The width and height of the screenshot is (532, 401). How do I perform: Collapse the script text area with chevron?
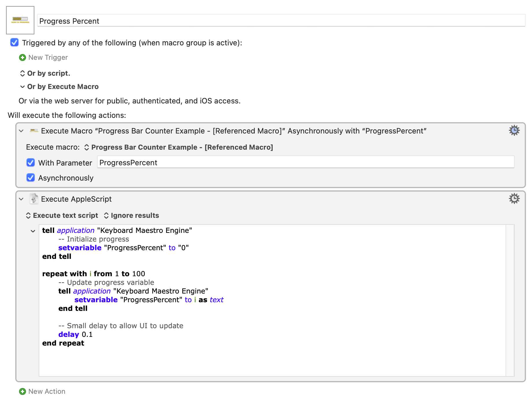[33, 231]
